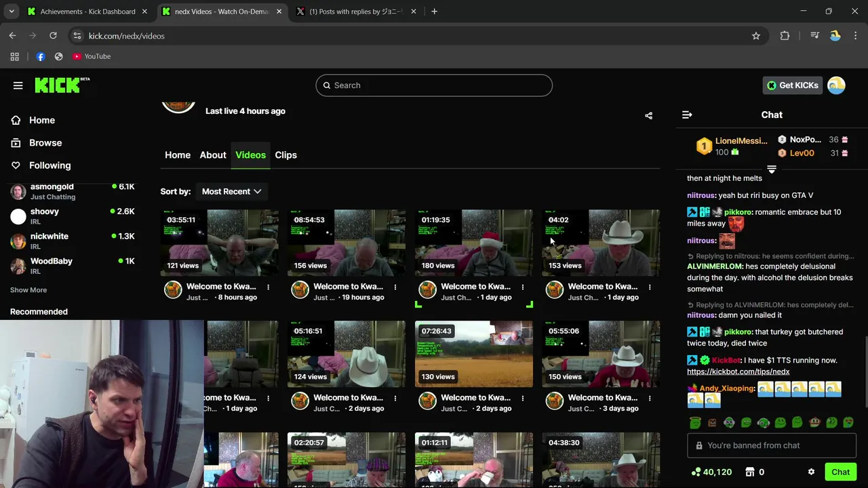Play the 04:02 video thumbnail

601,243
